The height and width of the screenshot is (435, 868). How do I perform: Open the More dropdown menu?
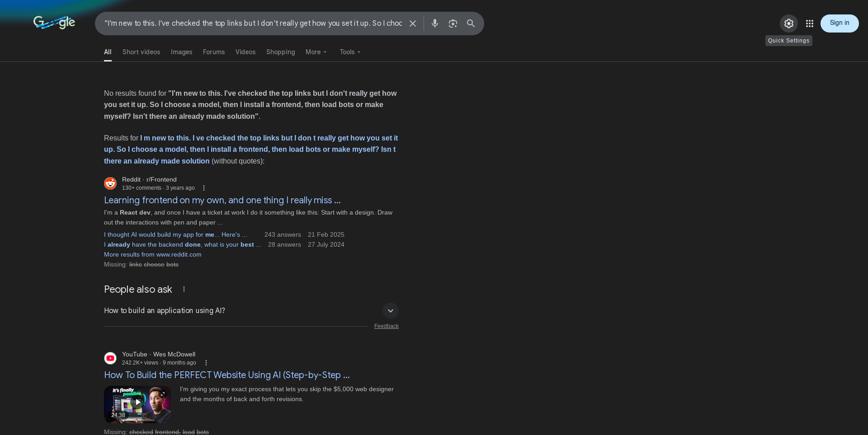pyautogui.click(x=316, y=52)
